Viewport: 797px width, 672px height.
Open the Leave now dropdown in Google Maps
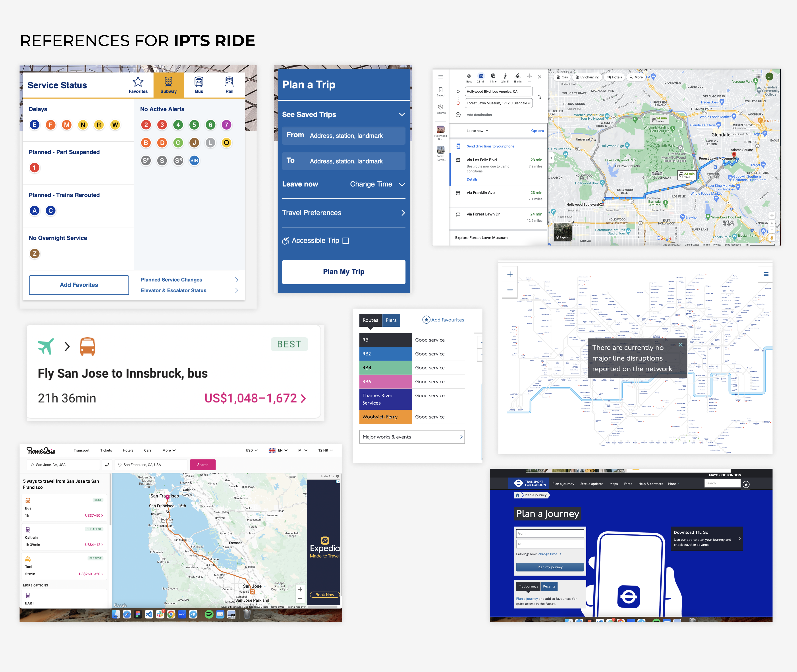pos(477,131)
